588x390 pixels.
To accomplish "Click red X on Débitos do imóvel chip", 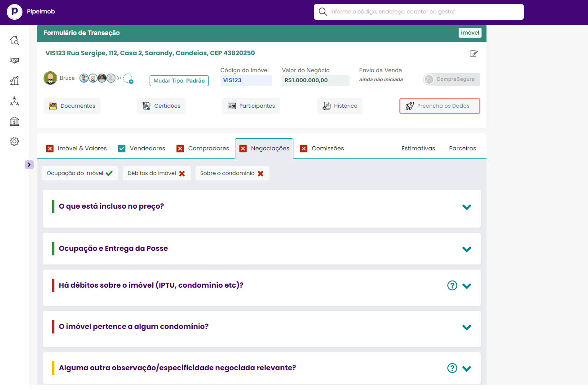I will point(182,173).
